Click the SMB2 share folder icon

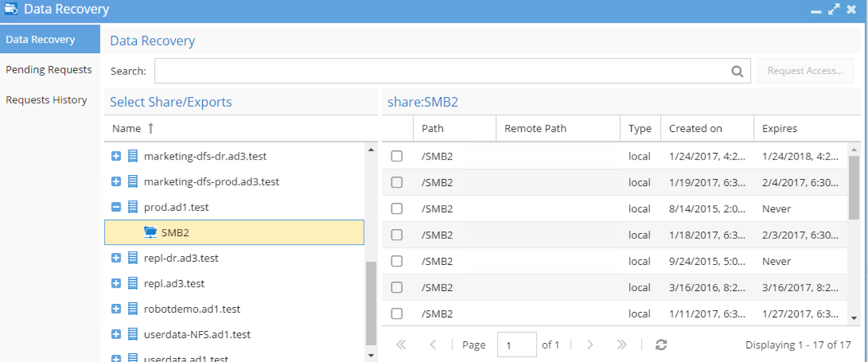[x=150, y=232]
